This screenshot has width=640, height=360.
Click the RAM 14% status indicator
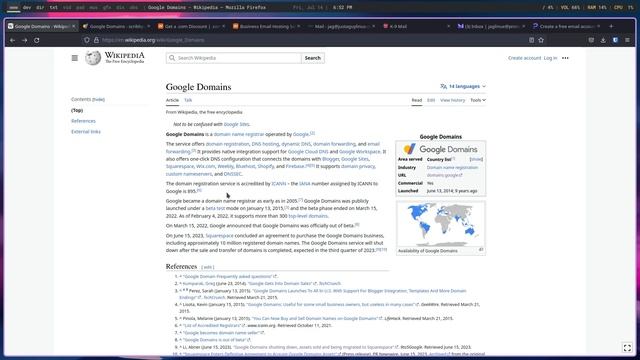pyautogui.click(x=597, y=7)
